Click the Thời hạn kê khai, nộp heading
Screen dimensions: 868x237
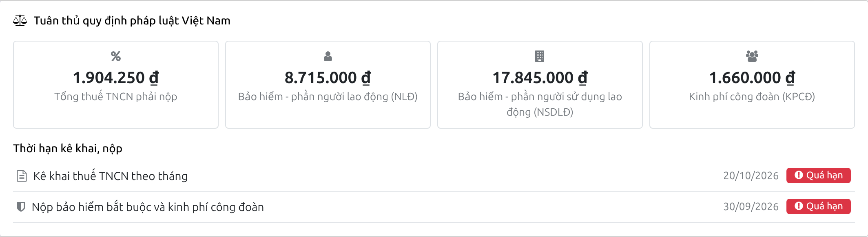pyautogui.click(x=68, y=149)
